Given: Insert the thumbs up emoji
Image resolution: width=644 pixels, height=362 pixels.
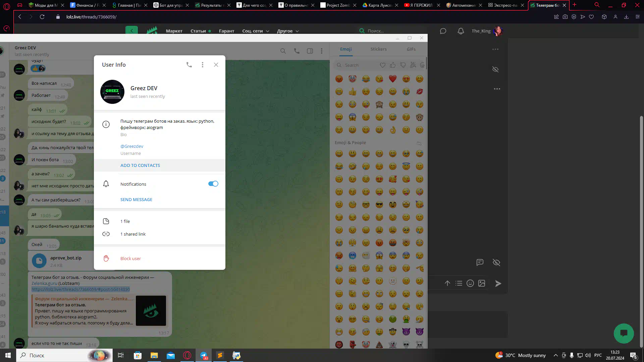Looking at the screenshot, I should click(x=353, y=92).
